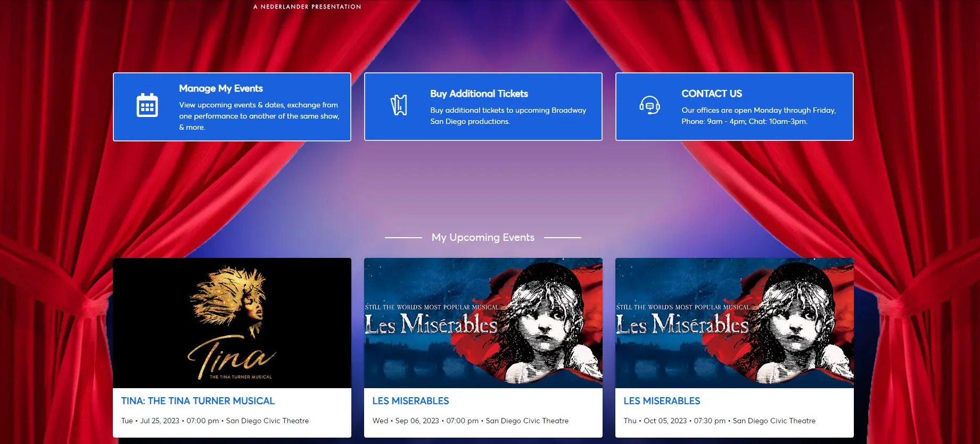Click the headset chat icon in Contact Us

click(x=649, y=105)
